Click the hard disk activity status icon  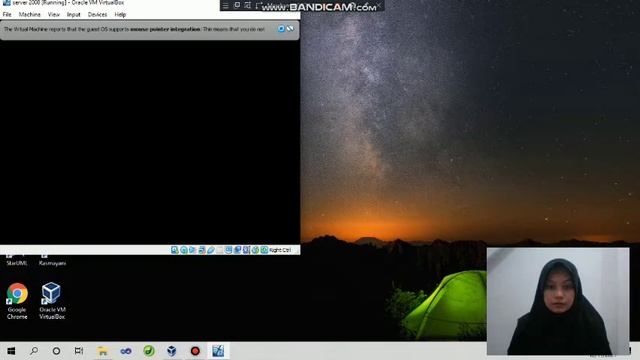[x=175, y=250]
